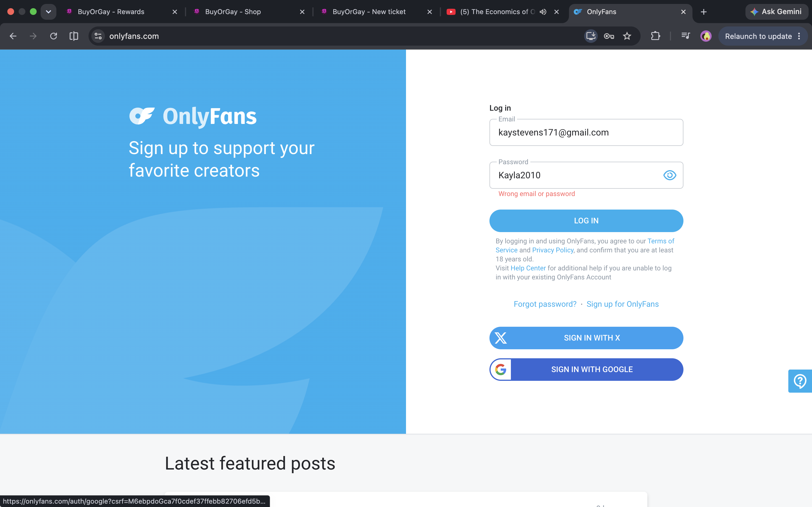The height and width of the screenshot is (507, 812).
Task: Open the Chrome three-dot menu
Action: (799, 36)
